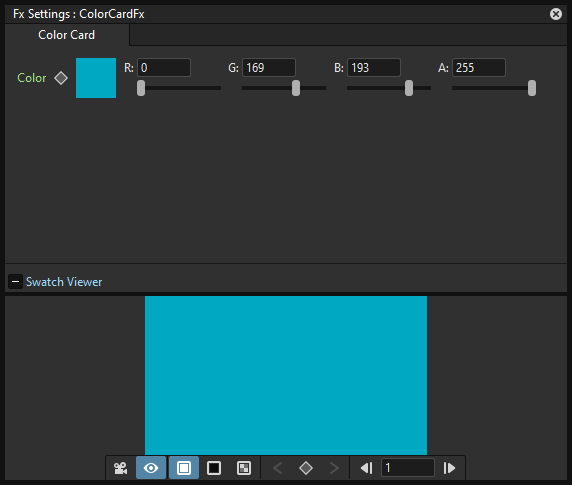The height and width of the screenshot is (485, 572).
Task: Open the cyan color swatch
Action: click(x=96, y=78)
